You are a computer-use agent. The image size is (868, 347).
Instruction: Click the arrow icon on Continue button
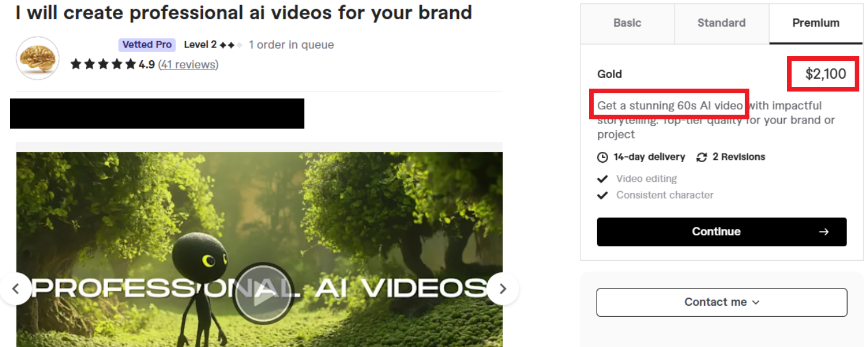pyautogui.click(x=824, y=232)
